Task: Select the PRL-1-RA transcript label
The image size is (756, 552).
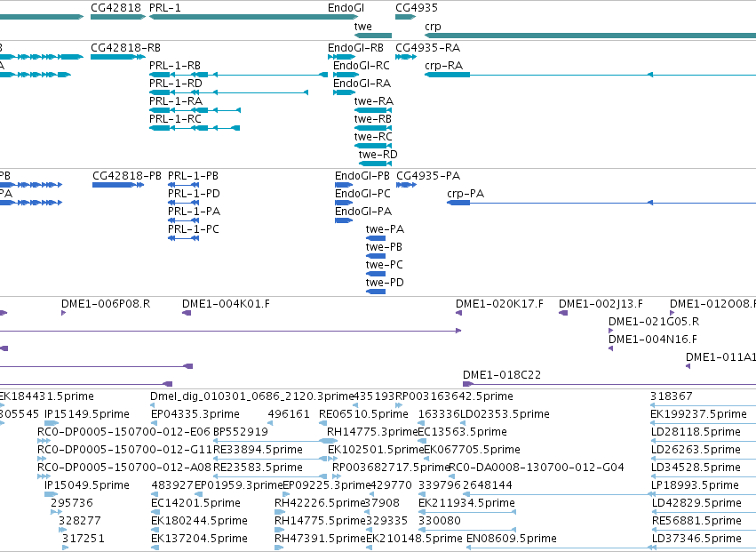Action: click(176, 101)
